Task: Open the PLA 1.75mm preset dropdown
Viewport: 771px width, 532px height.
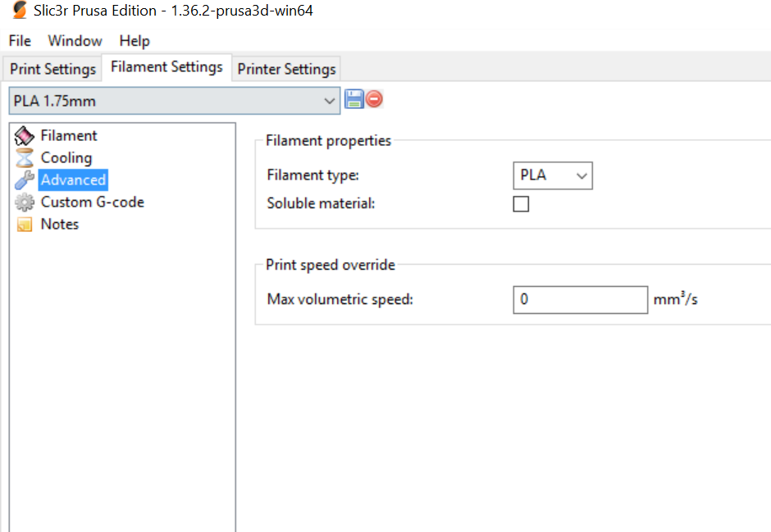Action: pos(175,101)
